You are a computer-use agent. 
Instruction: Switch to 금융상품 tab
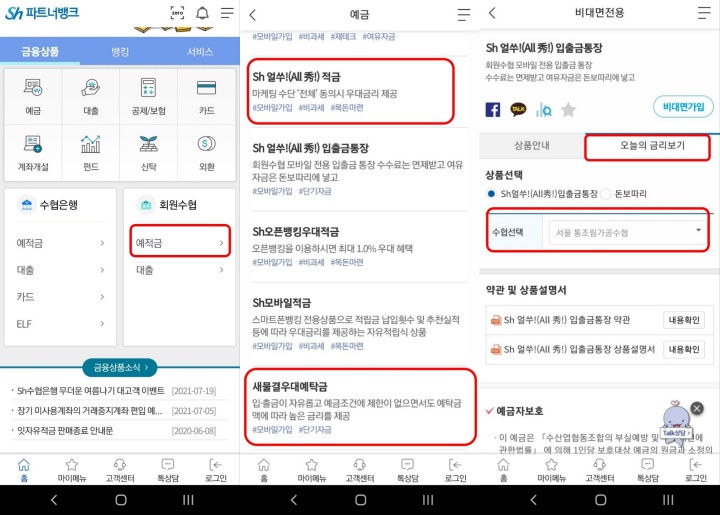click(x=40, y=51)
